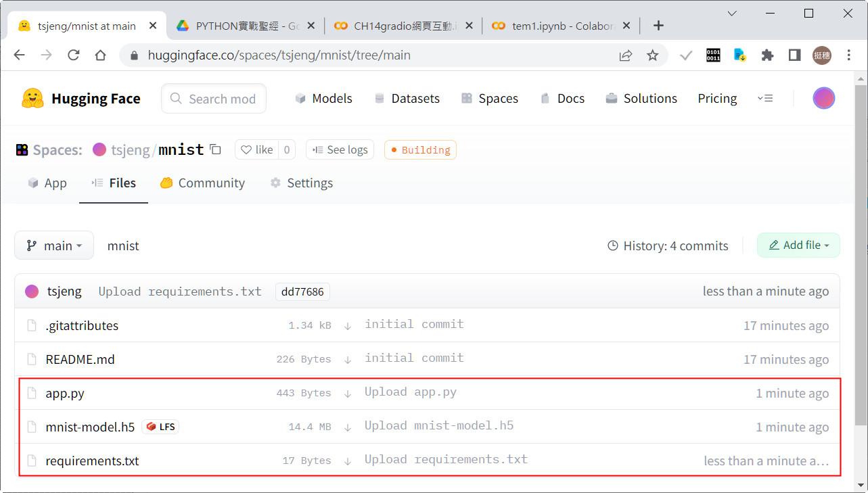This screenshot has height=493, width=868.
Task: Share this page via share icon
Action: click(626, 55)
